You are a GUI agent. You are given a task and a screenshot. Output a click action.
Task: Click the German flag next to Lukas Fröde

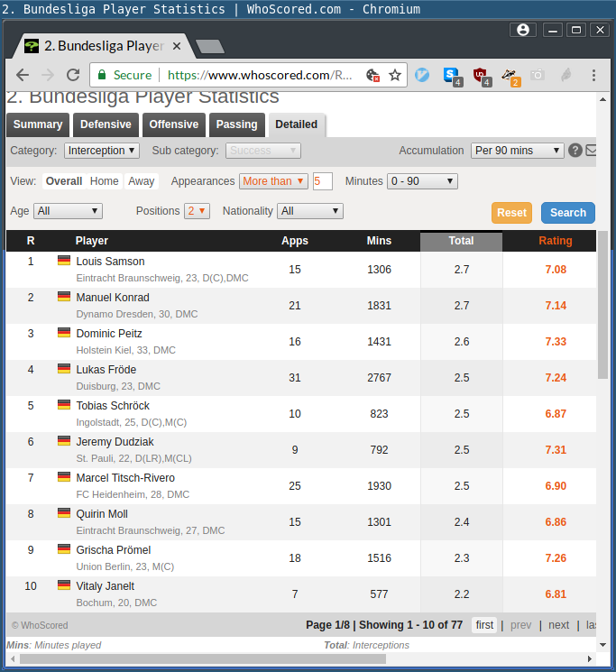click(x=64, y=369)
